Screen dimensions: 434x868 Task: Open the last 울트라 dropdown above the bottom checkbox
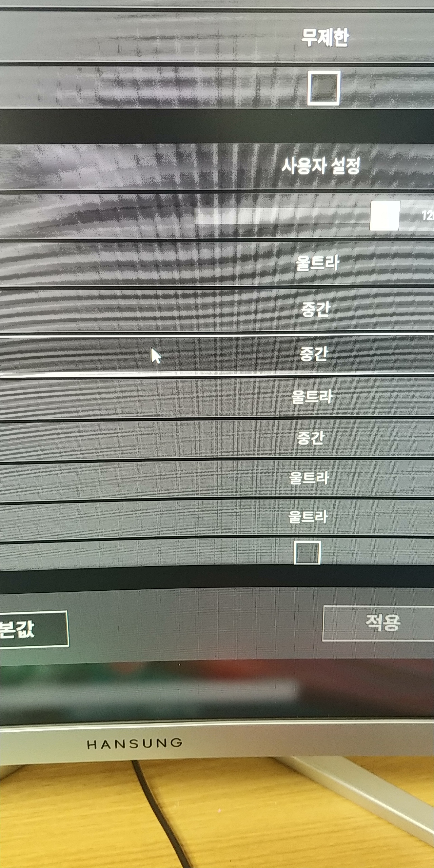click(x=308, y=517)
